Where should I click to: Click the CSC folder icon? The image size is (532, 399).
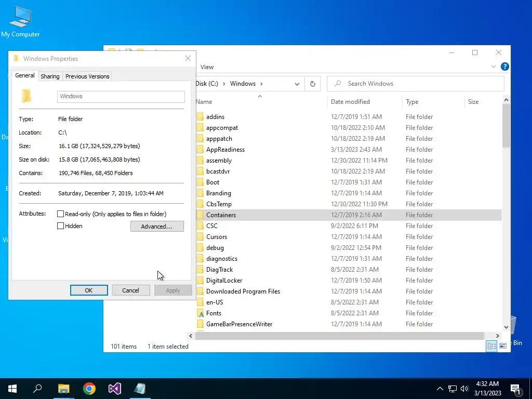tap(200, 226)
